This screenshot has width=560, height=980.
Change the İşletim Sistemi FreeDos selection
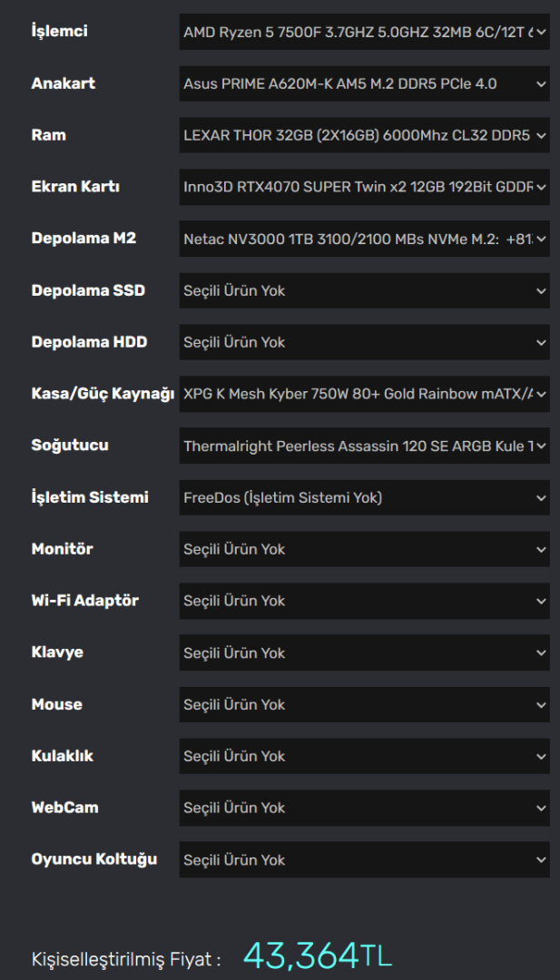(x=364, y=497)
